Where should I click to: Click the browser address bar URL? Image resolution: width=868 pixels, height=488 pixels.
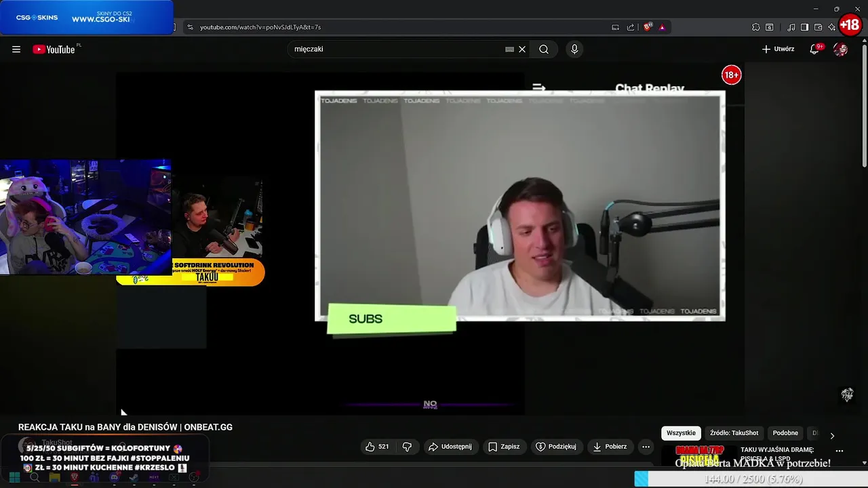pyautogui.click(x=260, y=27)
